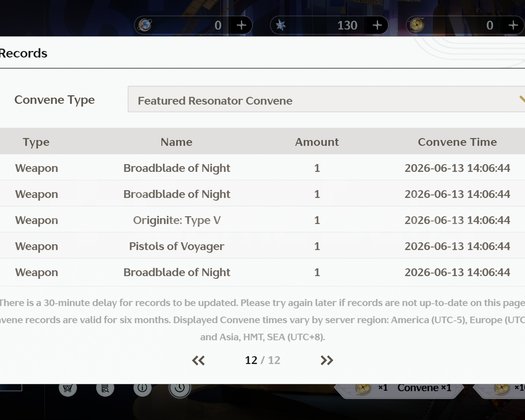Open the shop cart icon below records
The image size is (525, 420).
click(x=68, y=388)
